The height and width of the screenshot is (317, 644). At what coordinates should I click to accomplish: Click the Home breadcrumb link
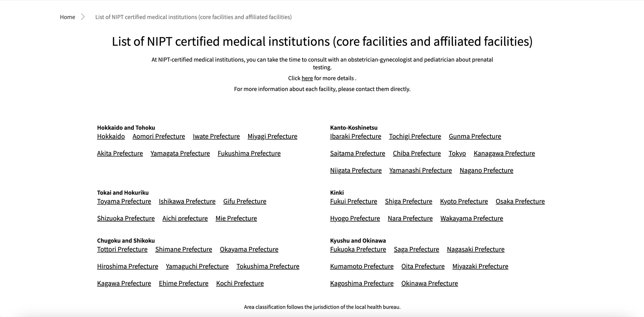[67, 17]
